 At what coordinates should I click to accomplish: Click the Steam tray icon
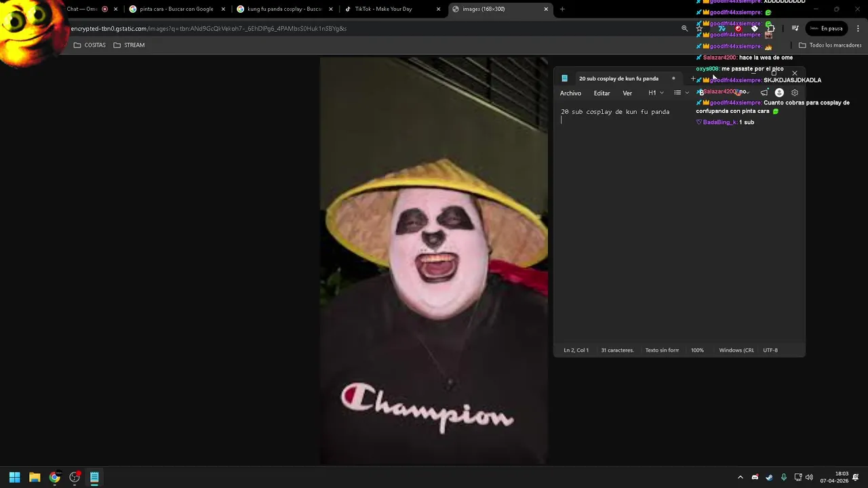coord(769,477)
